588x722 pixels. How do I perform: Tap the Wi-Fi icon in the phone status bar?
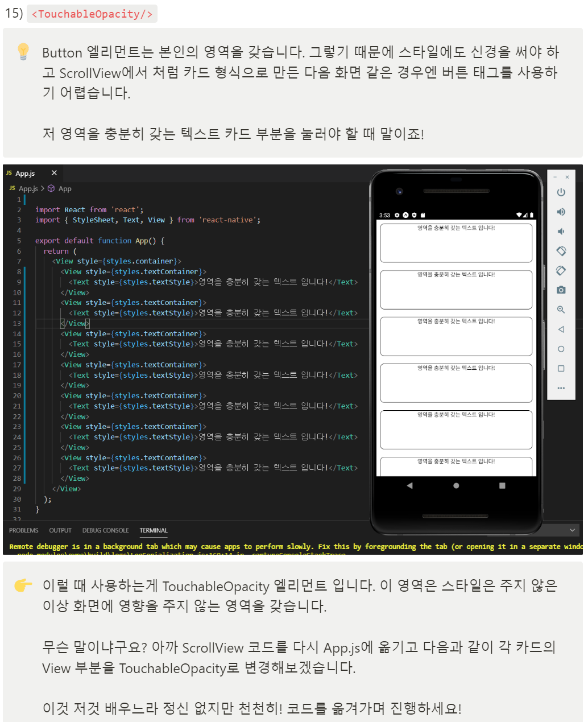519,215
